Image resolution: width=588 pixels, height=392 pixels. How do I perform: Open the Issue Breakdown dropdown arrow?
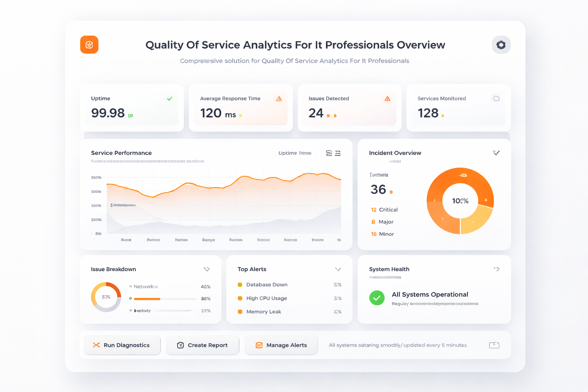tap(206, 269)
